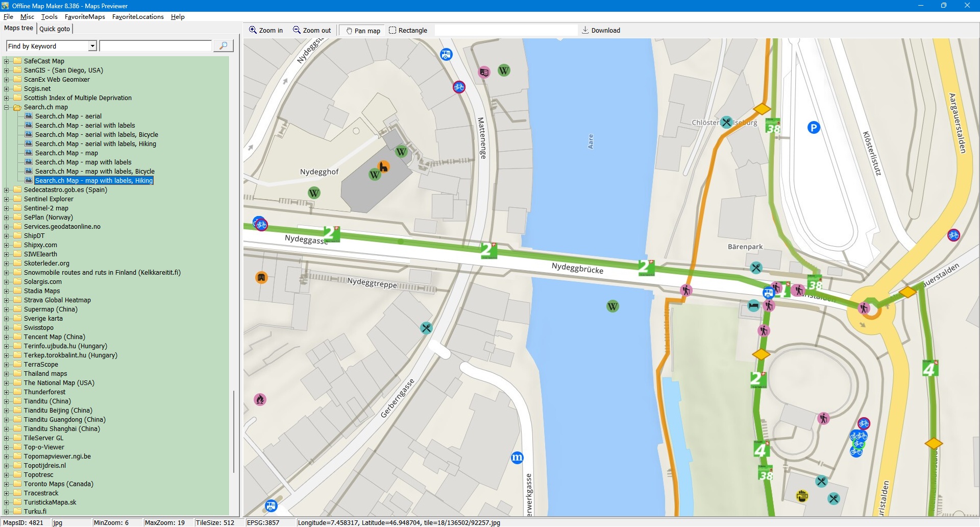The width and height of the screenshot is (980, 527).
Task: Select the Topo-o-Viewer entry
Action: (x=44, y=447)
